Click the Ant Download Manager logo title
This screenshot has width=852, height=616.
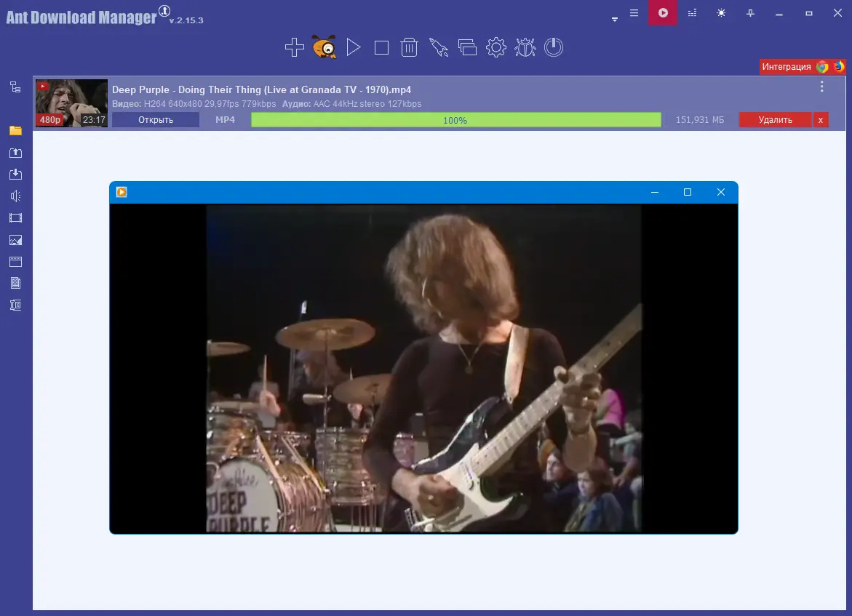tap(81, 17)
